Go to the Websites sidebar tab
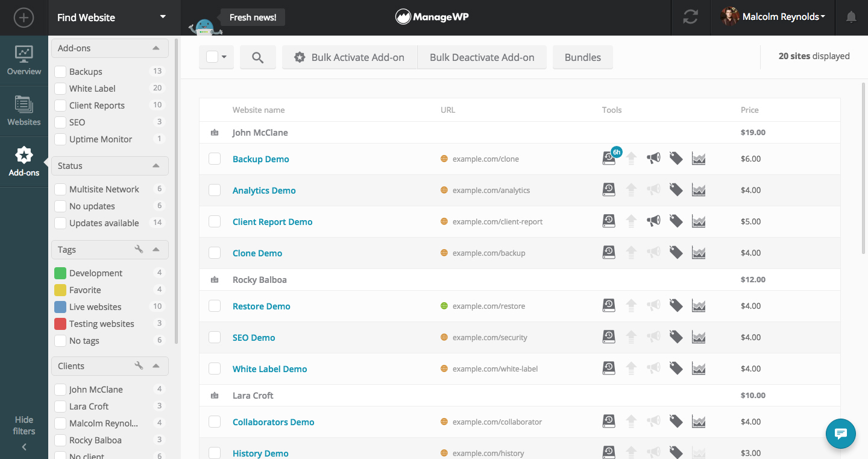This screenshot has width=868, height=459. pos(24,111)
